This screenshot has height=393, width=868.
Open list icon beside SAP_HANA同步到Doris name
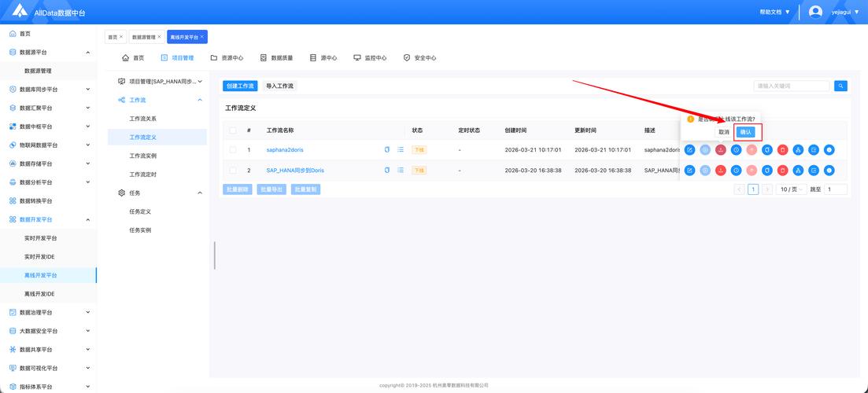401,171
